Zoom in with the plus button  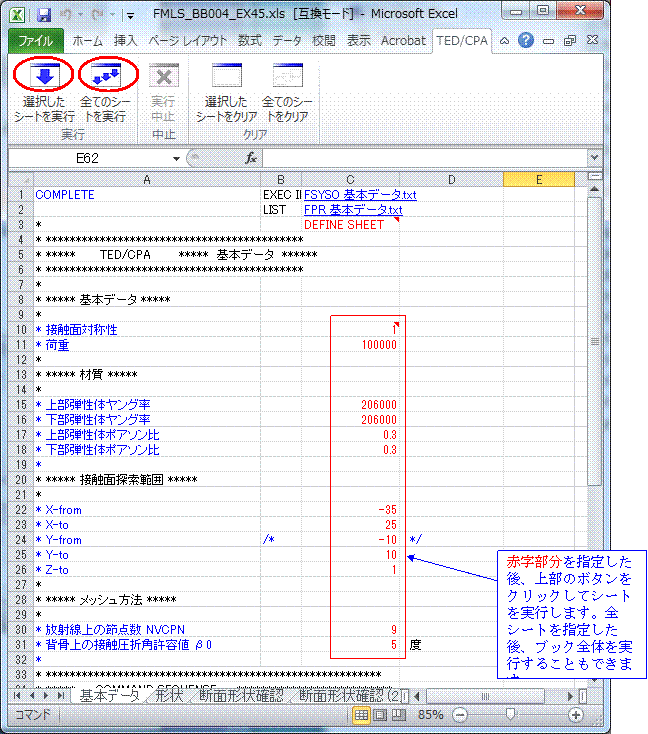click(575, 715)
